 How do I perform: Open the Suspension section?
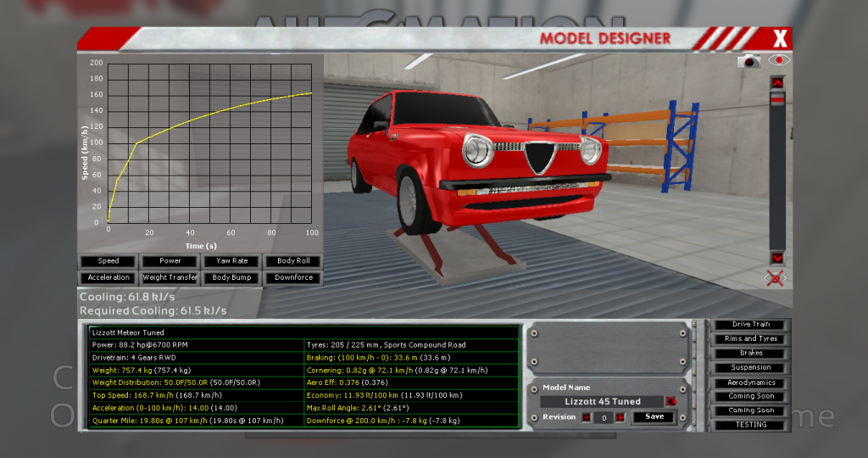(751, 368)
